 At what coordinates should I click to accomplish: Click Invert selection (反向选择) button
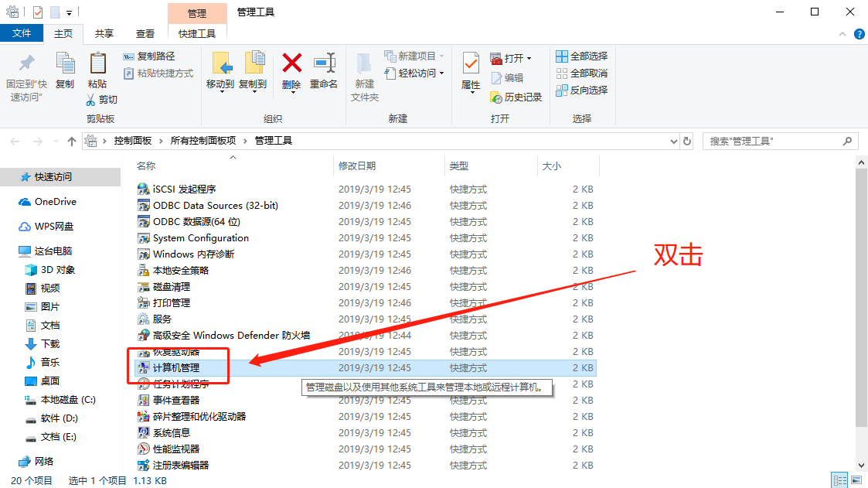click(x=581, y=90)
